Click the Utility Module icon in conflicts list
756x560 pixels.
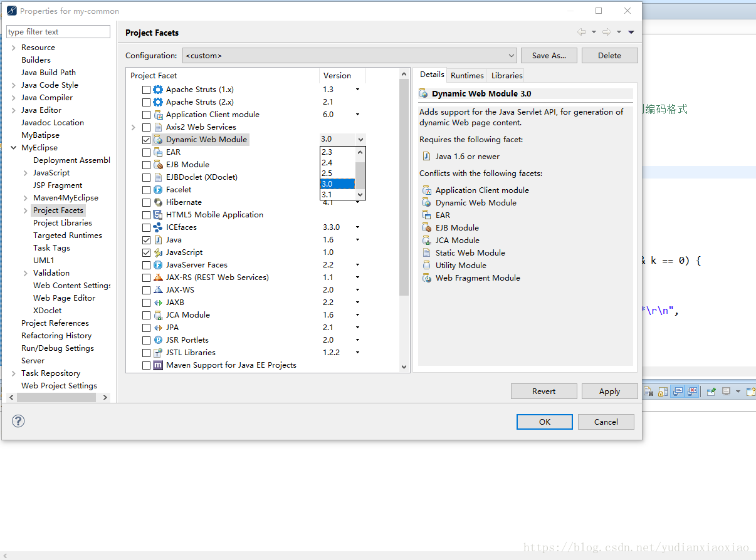point(427,266)
